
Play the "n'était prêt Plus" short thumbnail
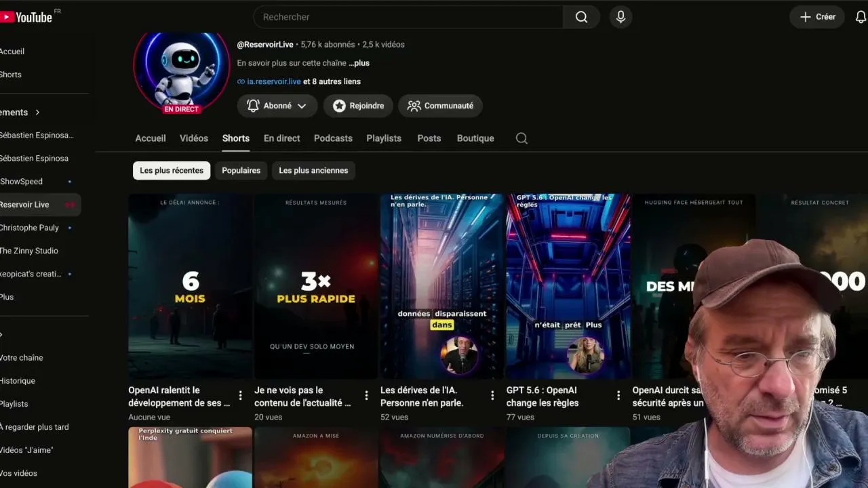[x=568, y=286]
